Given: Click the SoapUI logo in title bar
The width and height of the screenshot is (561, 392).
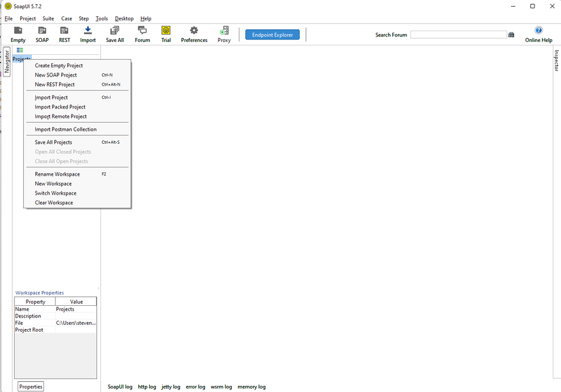Looking at the screenshot, I should pyautogui.click(x=8, y=6).
